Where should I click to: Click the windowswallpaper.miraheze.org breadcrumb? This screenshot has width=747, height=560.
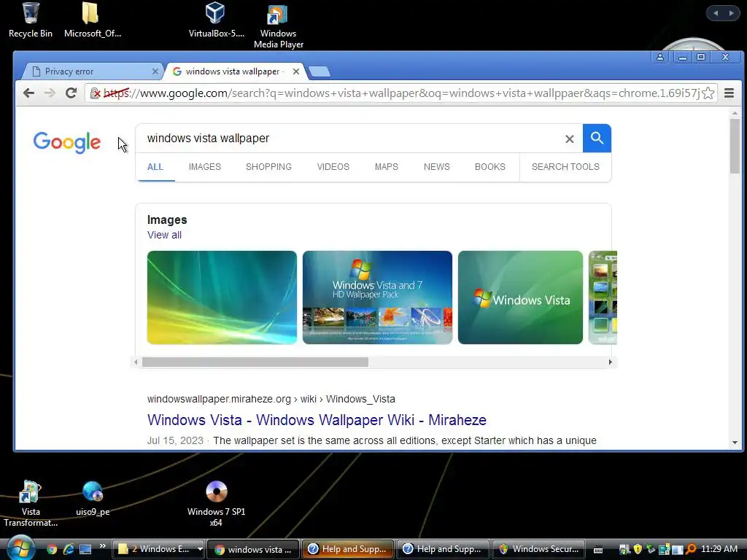[x=271, y=399]
